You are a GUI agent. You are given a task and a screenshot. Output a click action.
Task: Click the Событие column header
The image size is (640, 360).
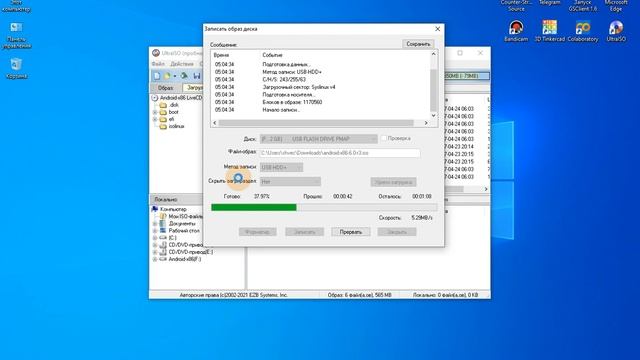click(272, 55)
